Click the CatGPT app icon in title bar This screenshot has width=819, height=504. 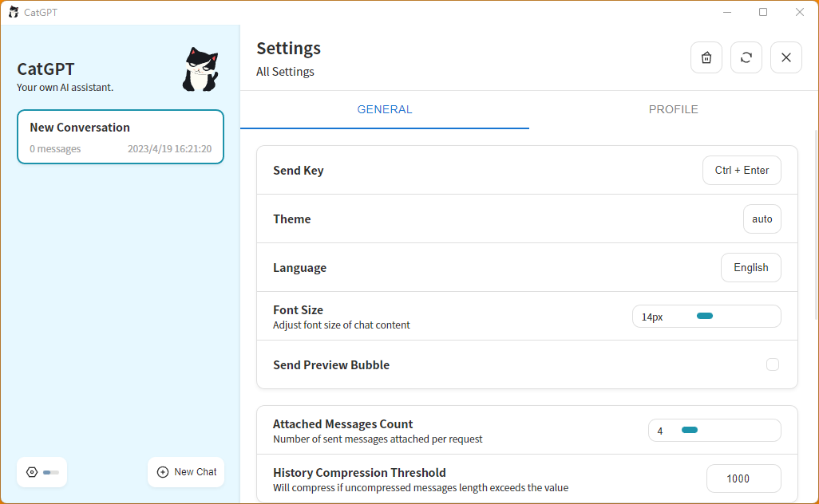tap(14, 12)
